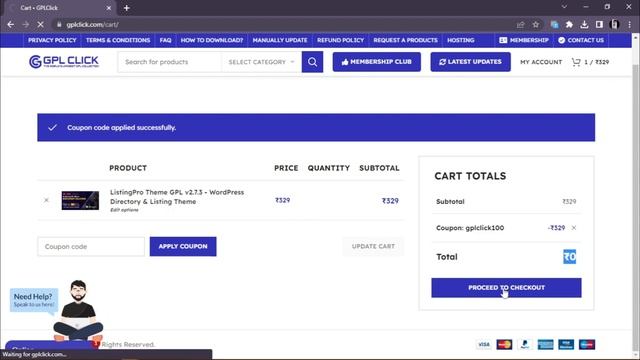
Task: Open the Need Help chat bubble
Action: 34,300
